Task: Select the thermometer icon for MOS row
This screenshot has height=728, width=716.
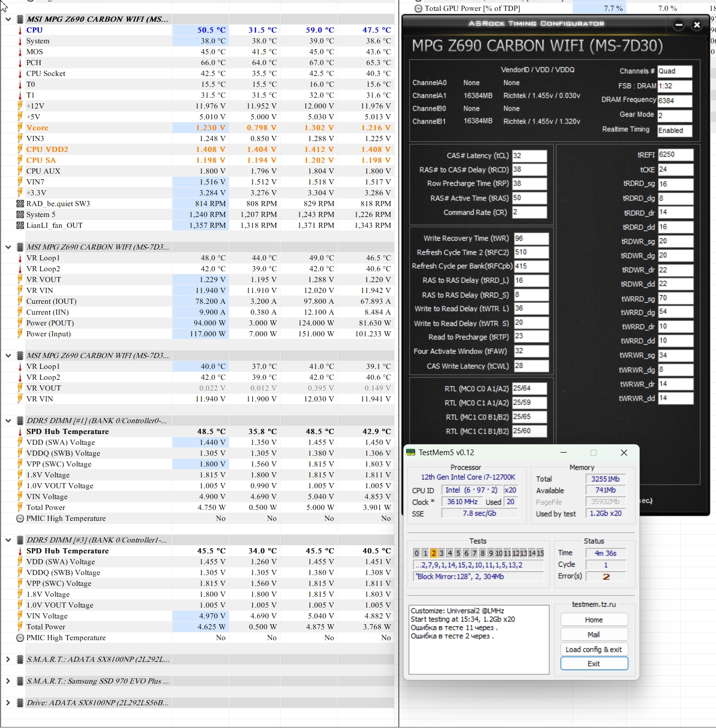Action: click(20, 52)
